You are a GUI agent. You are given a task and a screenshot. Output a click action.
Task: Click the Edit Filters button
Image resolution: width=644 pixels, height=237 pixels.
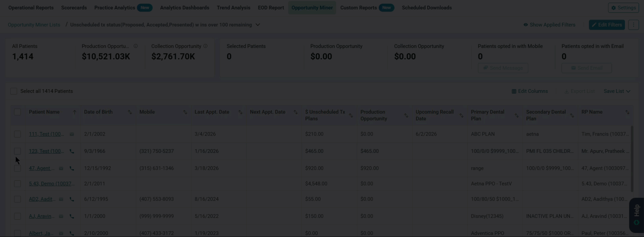click(x=607, y=25)
